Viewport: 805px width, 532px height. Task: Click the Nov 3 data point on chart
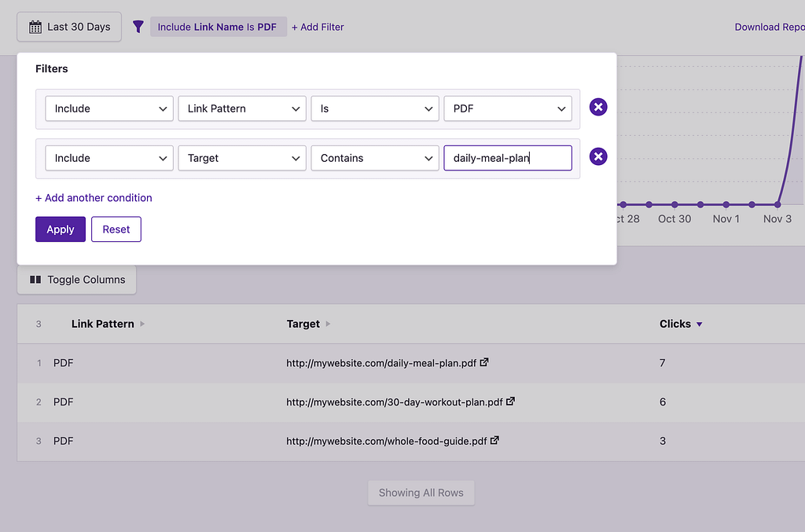(777, 204)
